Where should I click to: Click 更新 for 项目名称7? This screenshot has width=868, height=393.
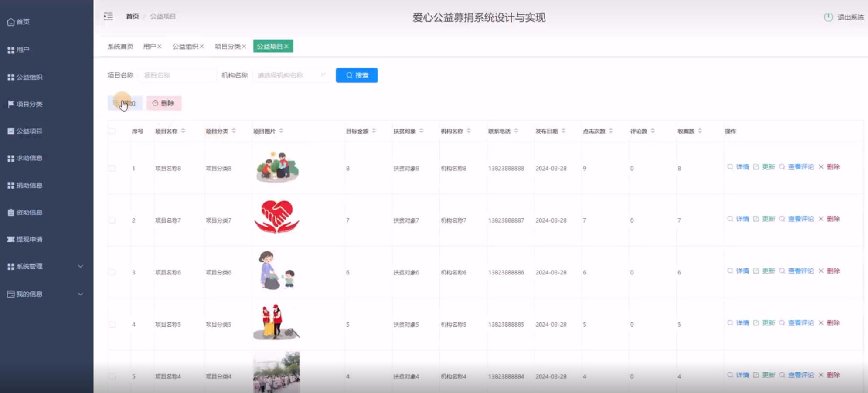764,219
